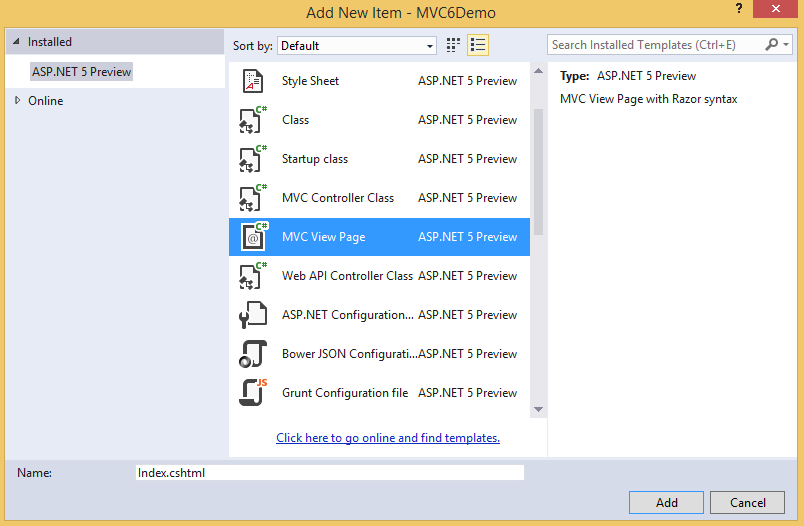Switch to small icons grid view
This screenshot has width=804, height=526.
(453, 45)
